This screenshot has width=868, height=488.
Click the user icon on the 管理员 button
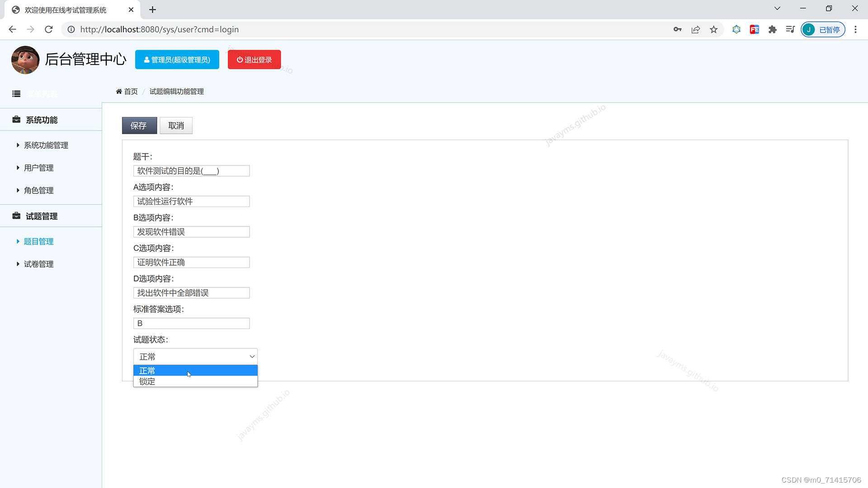click(x=146, y=59)
